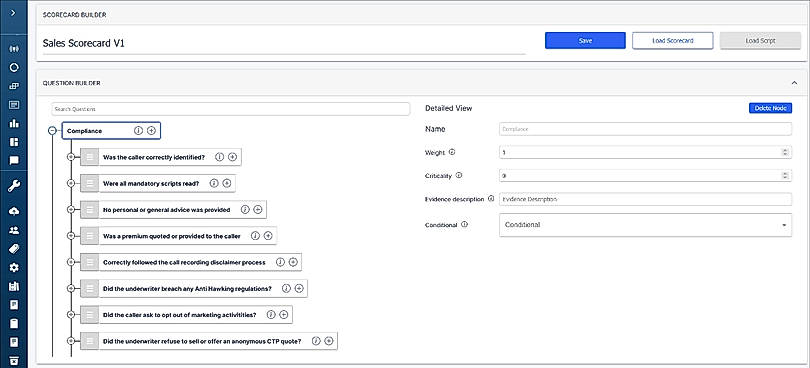The image size is (810, 368).
Task: Show info for 'Was a premium quoted' question
Action: pos(255,236)
